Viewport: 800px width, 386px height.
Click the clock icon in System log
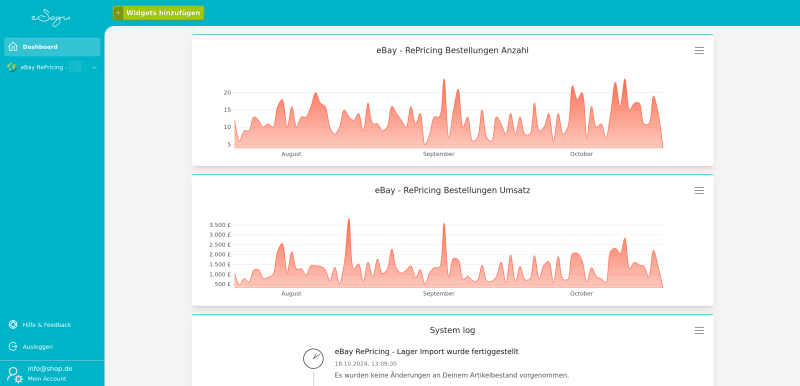coord(313,358)
